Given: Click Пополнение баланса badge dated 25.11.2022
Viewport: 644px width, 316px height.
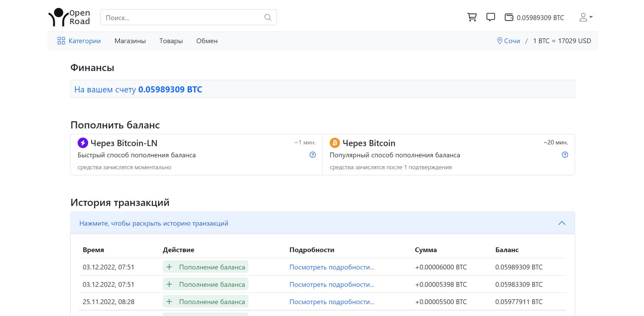Looking at the screenshot, I should (x=206, y=301).
